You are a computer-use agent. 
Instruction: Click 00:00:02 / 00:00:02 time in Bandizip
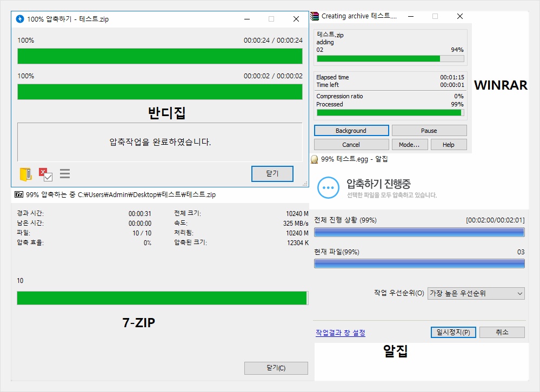click(273, 76)
